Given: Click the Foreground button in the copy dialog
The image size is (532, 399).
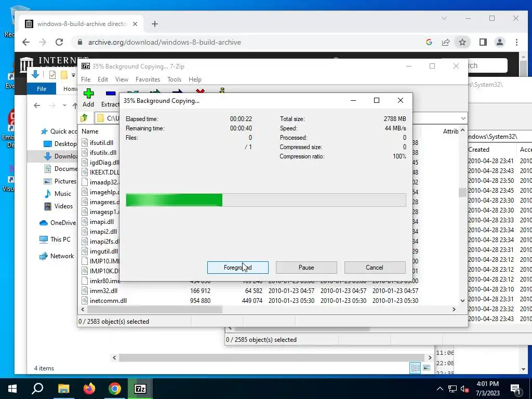Looking at the screenshot, I should click(x=237, y=268).
